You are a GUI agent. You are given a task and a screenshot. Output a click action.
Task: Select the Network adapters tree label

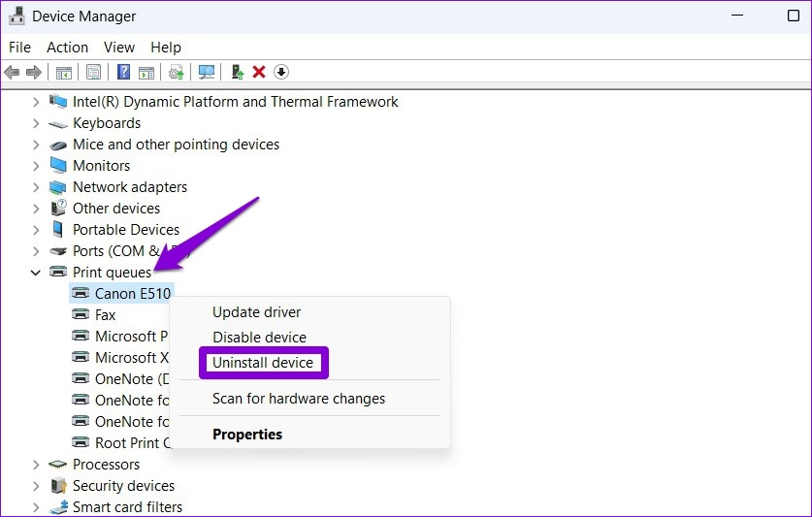[x=130, y=187]
